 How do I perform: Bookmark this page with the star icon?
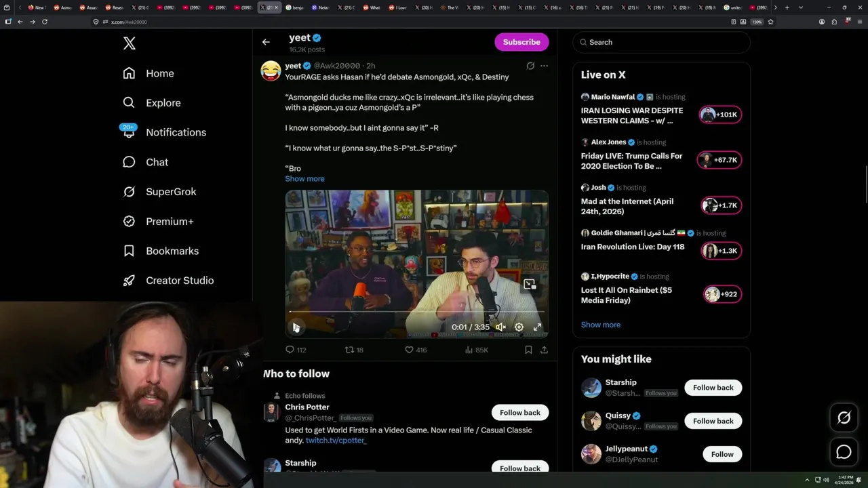[770, 22]
